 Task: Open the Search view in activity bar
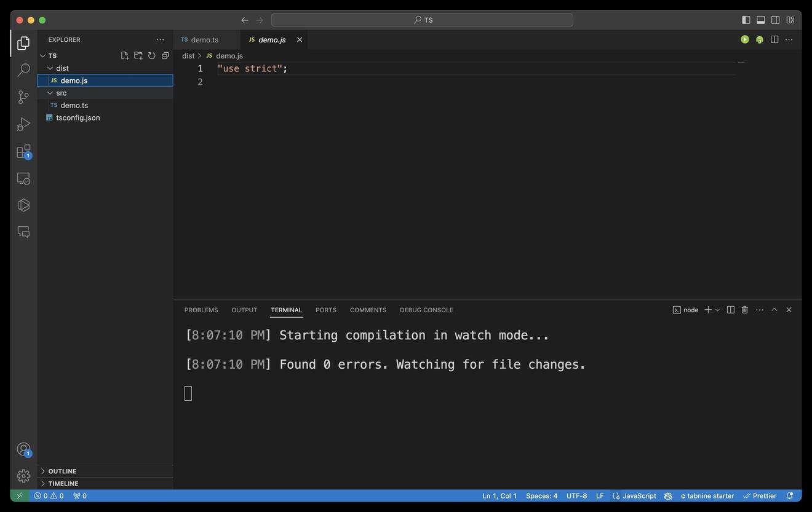[23, 70]
